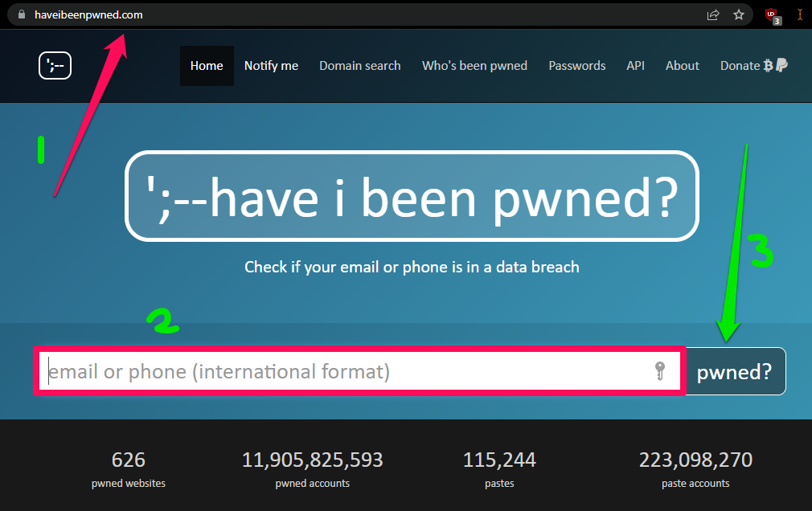Click the 'pwned websites' label
812x511 pixels.
pos(129,484)
